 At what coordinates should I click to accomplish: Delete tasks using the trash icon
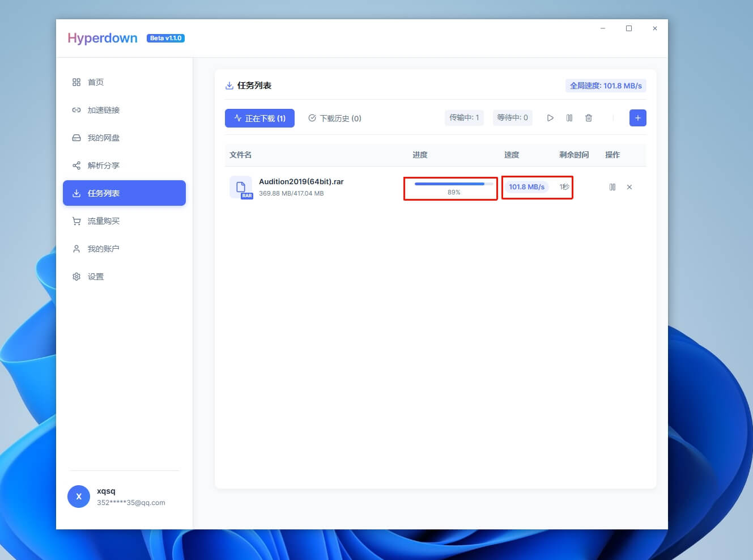pyautogui.click(x=589, y=118)
